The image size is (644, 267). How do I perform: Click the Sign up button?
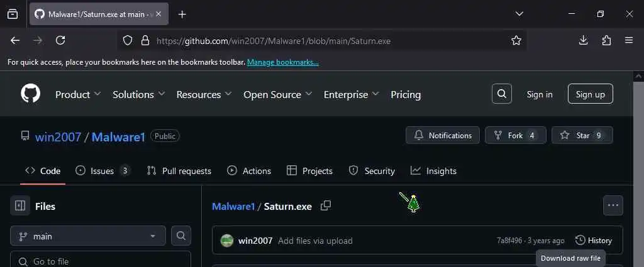[590, 94]
